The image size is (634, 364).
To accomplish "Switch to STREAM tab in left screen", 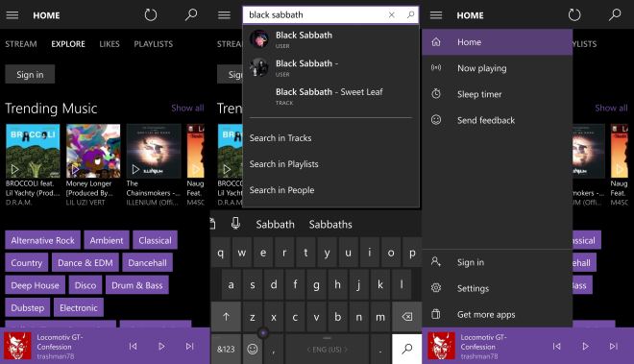I will [x=21, y=44].
